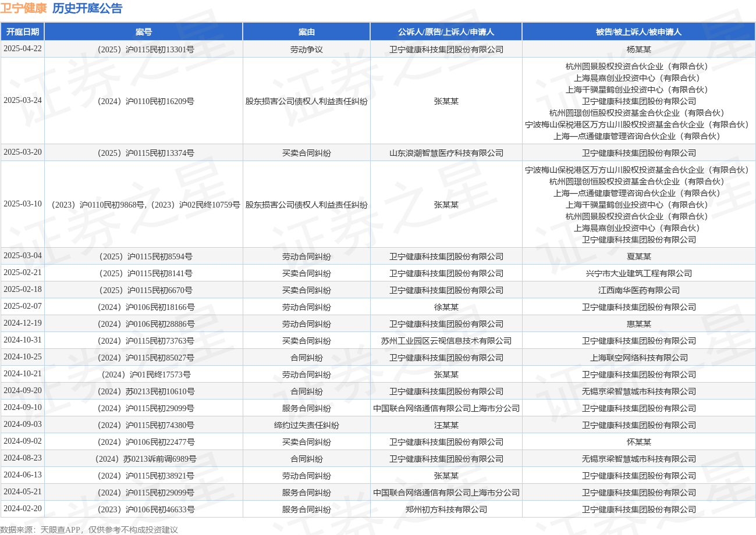
Task: Click case number (2024)沪01民终17573号
Action: (144, 374)
